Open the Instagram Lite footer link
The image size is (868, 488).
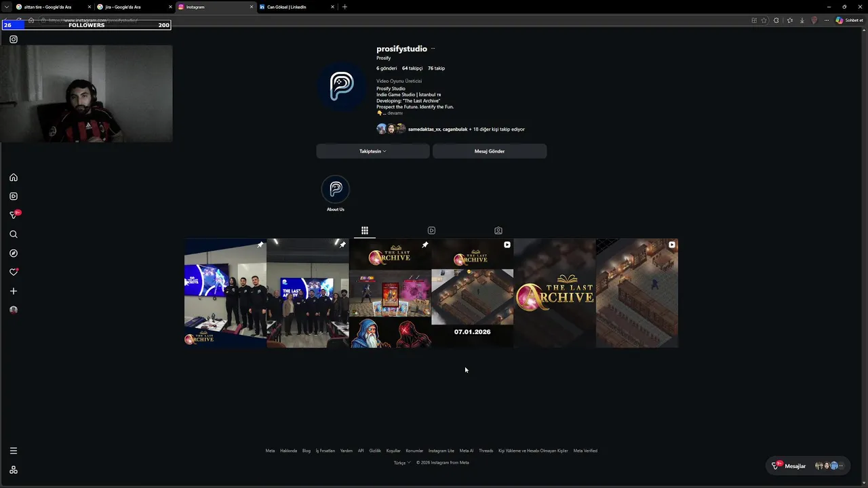click(x=441, y=451)
